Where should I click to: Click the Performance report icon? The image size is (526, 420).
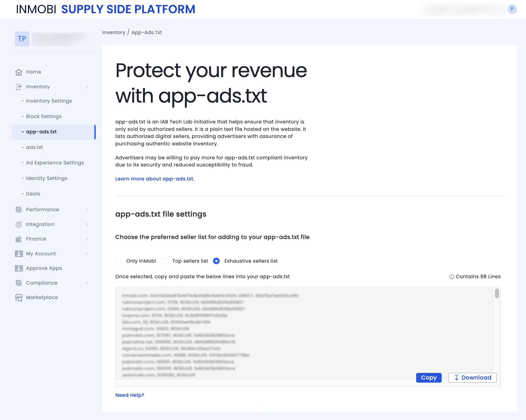[x=19, y=209]
